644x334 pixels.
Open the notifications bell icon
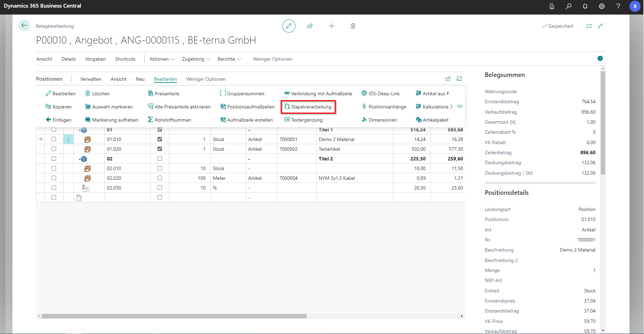pos(585,6)
